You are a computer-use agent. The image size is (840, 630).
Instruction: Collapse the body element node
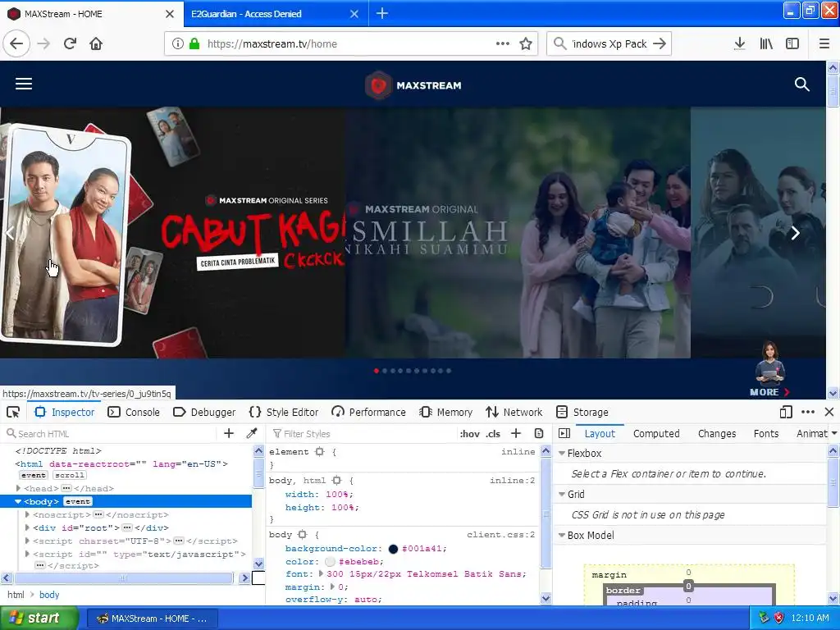click(18, 501)
